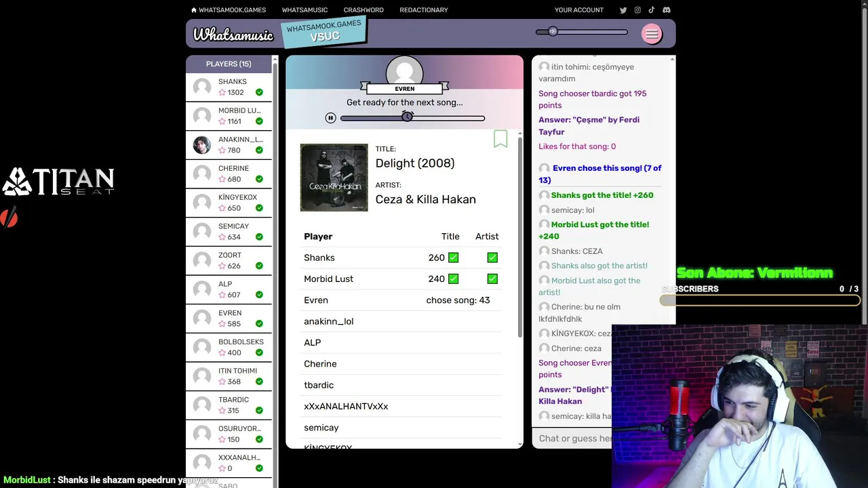868x488 pixels.
Task: Click green ready check for CHERINE
Action: coord(259,179)
